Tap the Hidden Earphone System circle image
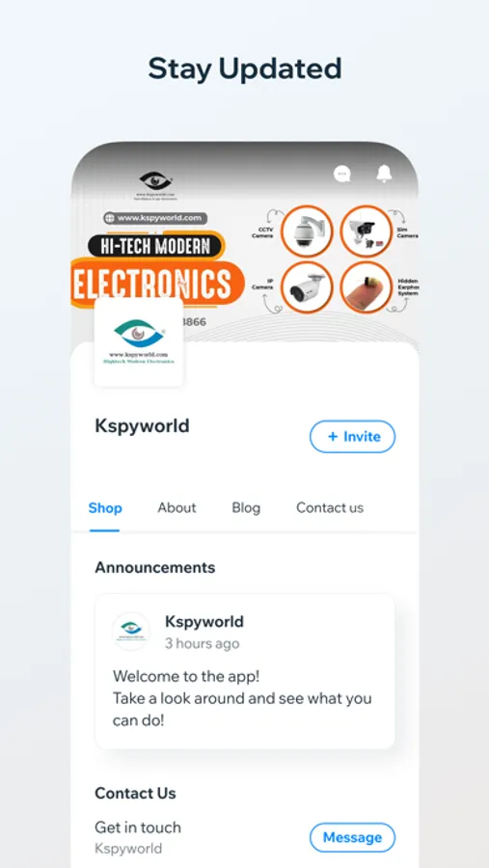The image size is (489, 868). point(367,287)
